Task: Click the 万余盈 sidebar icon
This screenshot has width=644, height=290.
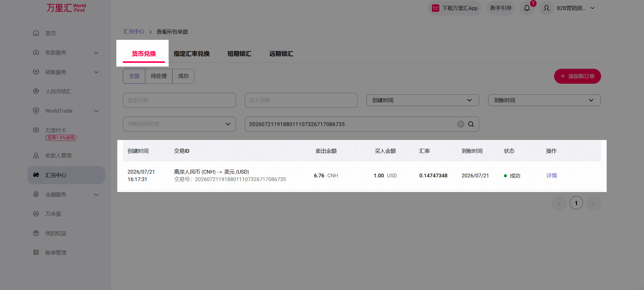Action: pyautogui.click(x=36, y=214)
